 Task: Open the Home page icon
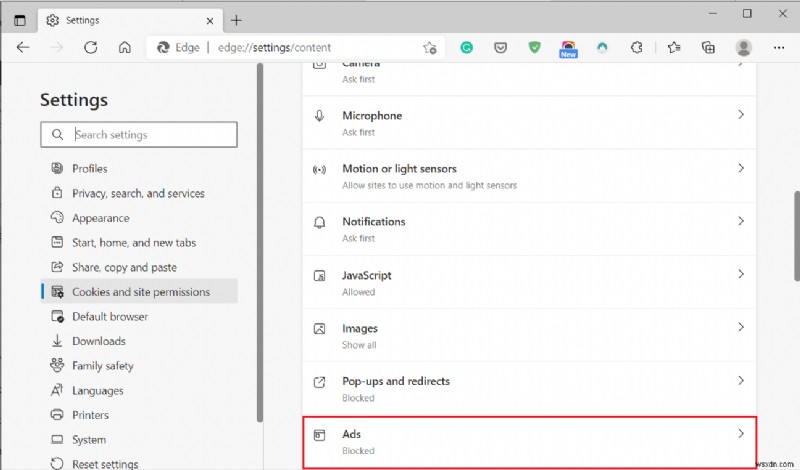pos(124,47)
